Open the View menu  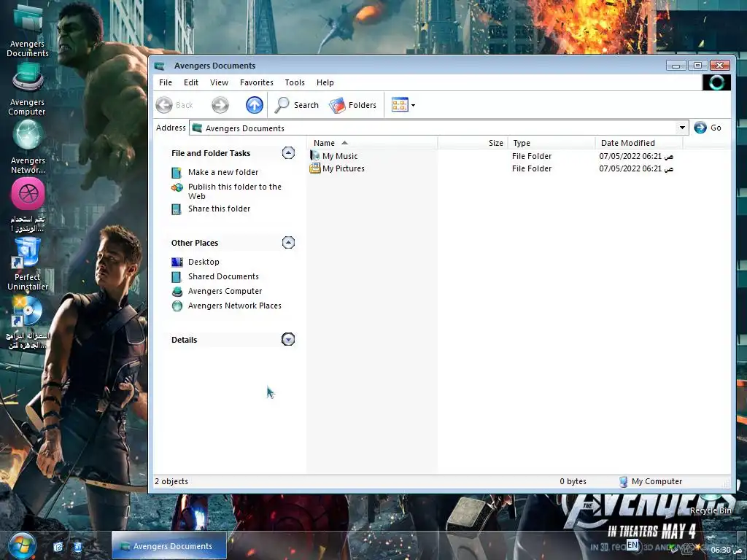tap(219, 82)
